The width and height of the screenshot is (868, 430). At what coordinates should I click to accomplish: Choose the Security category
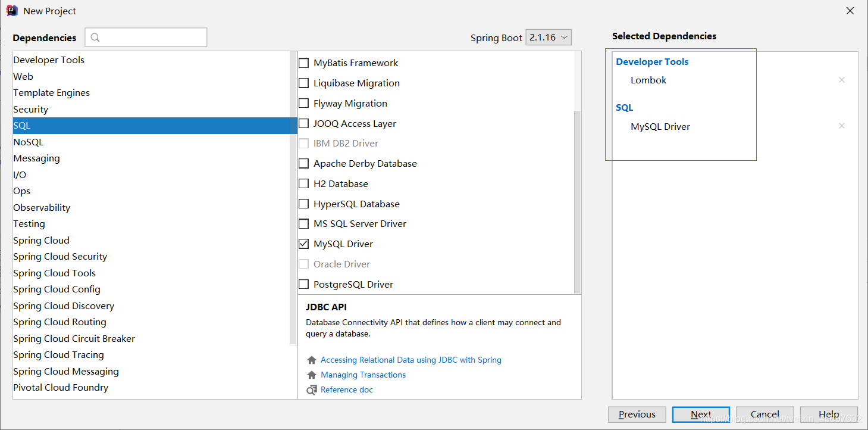pyautogui.click(x=151, y=110)
